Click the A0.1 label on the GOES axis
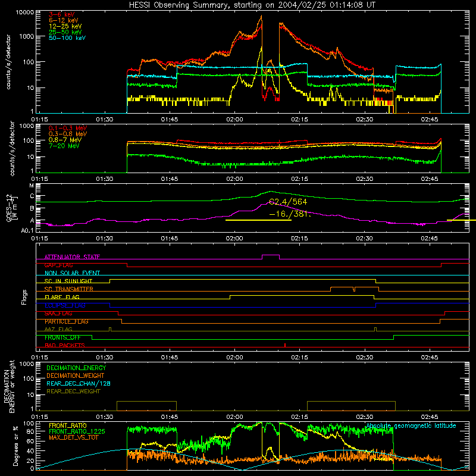The image size is (476, 476). (x=27, y=230)
